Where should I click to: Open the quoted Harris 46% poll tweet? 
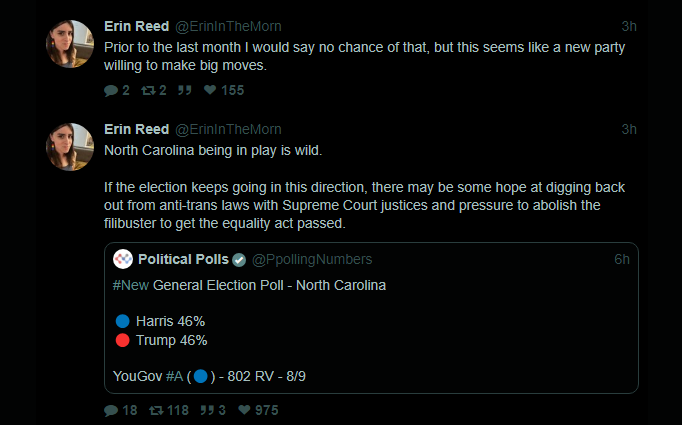(x=400, y=330)
